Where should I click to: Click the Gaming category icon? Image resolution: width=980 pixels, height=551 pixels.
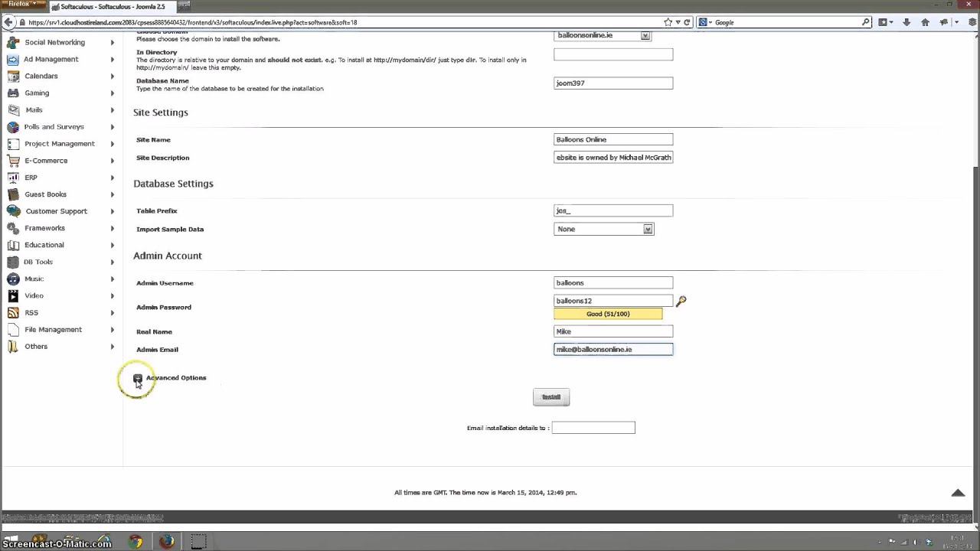pyautogui.click(x=12, y=93)
